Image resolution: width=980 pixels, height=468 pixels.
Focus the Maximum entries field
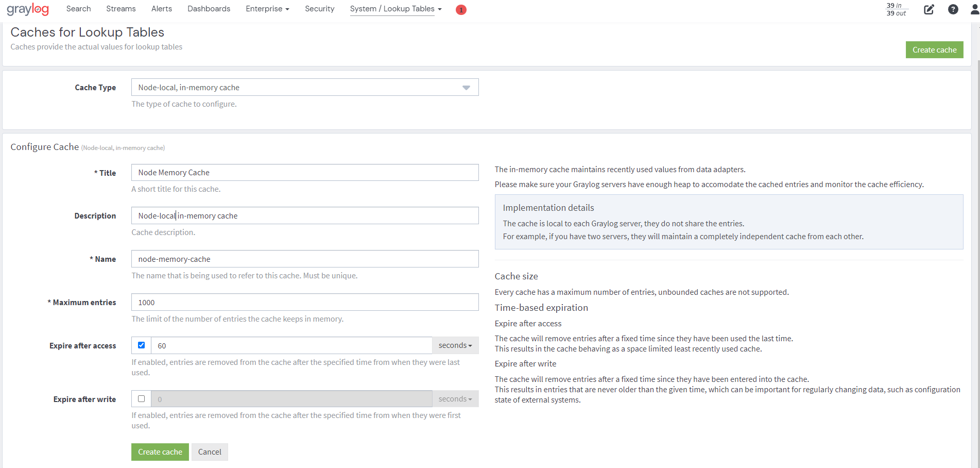coord(305,302)
